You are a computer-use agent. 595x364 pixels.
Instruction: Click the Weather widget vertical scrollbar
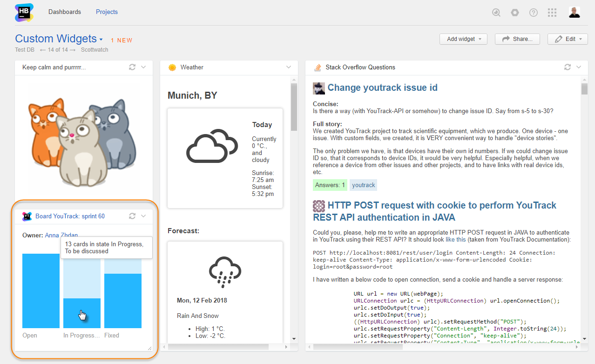click(294, 107)
